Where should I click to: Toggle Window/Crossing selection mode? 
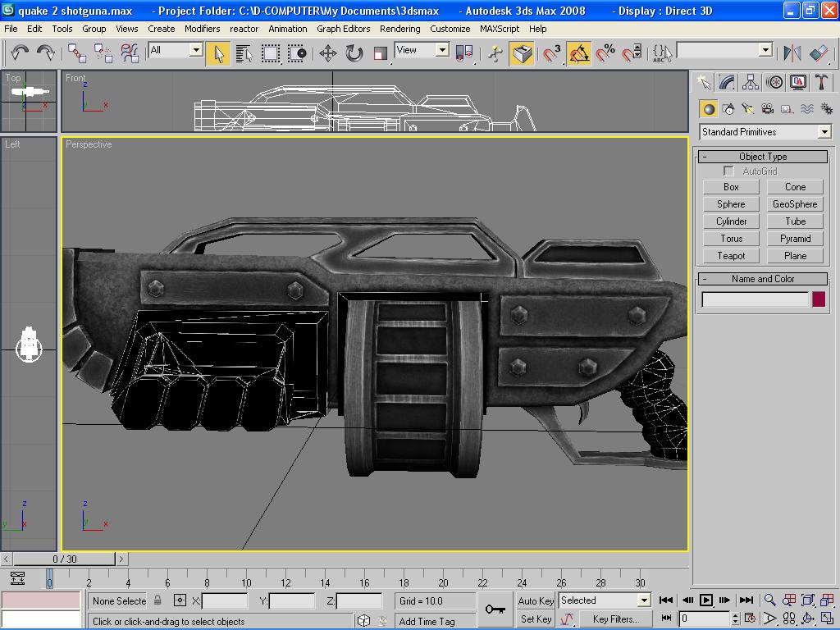pos(297,53)
